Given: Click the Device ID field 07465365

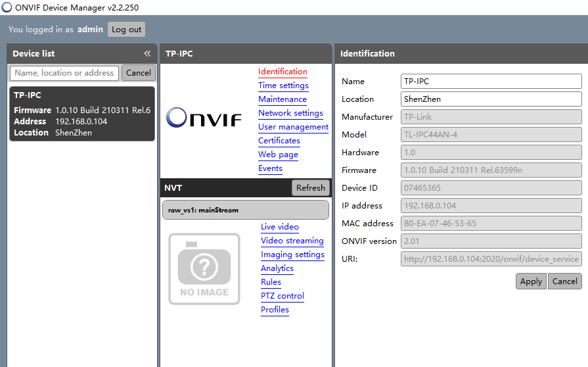Looking at the screenshot, I should [491, 188].
